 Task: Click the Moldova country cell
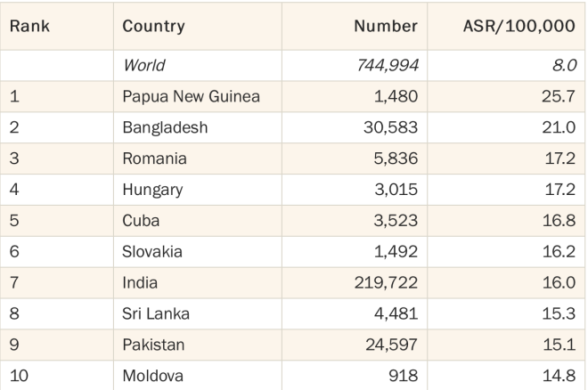click(x=152, y=376)
